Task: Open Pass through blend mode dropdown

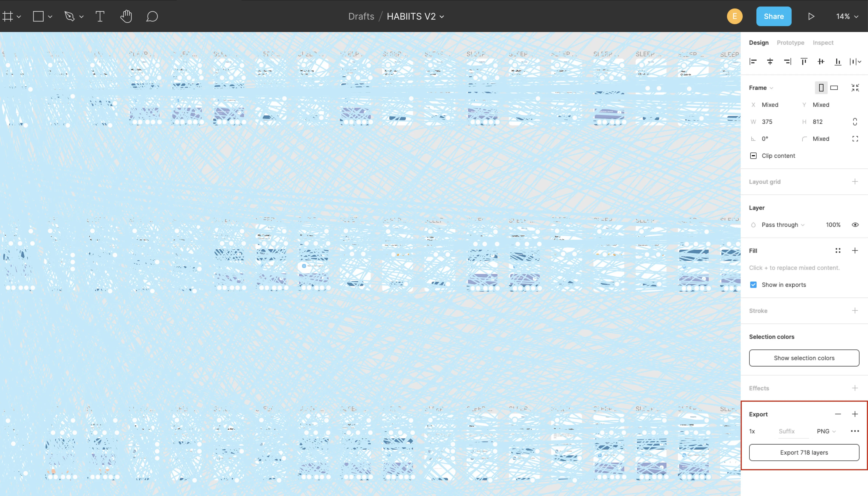Action: pyautogui.click(x=783, y=225)
